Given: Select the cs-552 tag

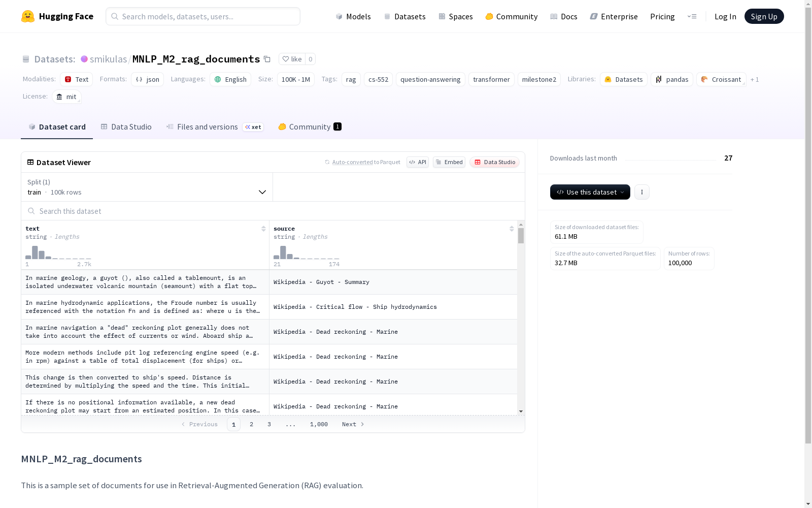Looking at the screenshot, I should (x=379, y=79).
